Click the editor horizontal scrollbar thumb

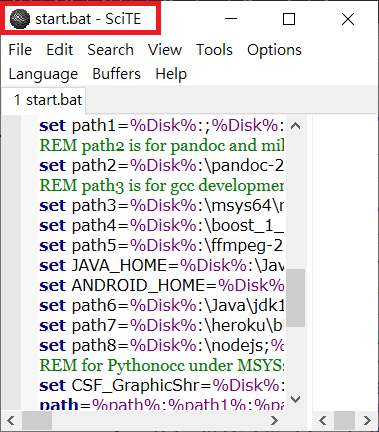[37, 421]
